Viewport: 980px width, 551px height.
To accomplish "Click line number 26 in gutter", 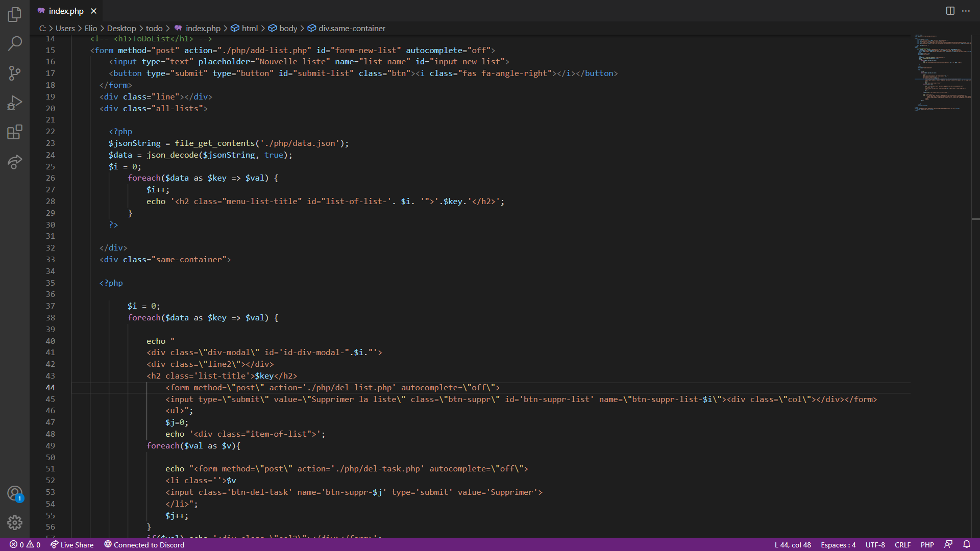I will coord(50,178).
